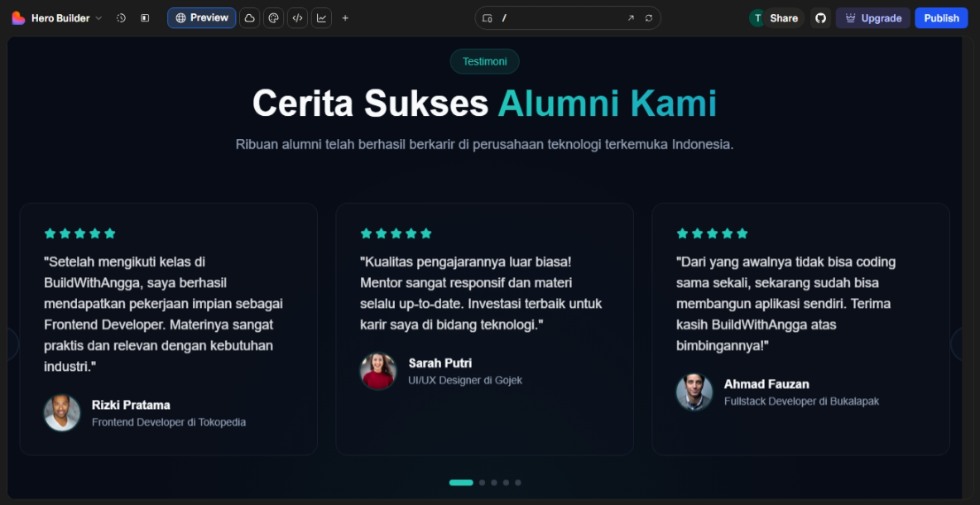The image size is (980, 505).
Task: Select the Preview tab
Action: (x=201, y=18)
